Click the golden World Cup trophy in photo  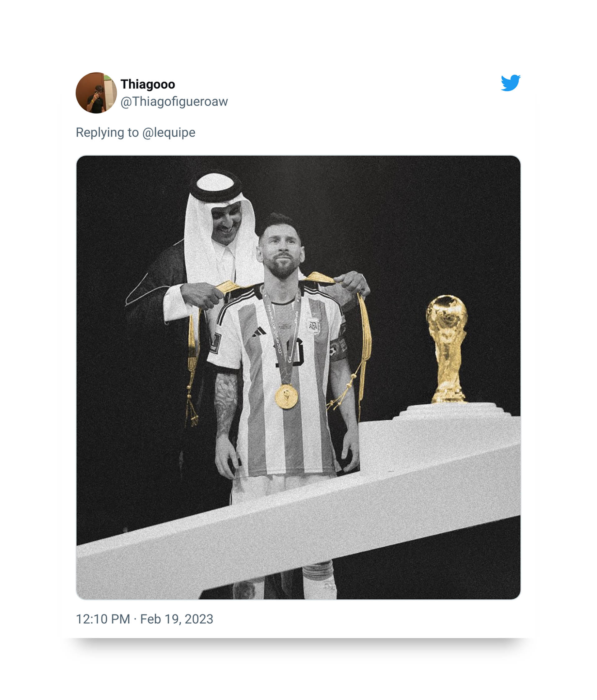pyautogui.click(x=447, y=348)
